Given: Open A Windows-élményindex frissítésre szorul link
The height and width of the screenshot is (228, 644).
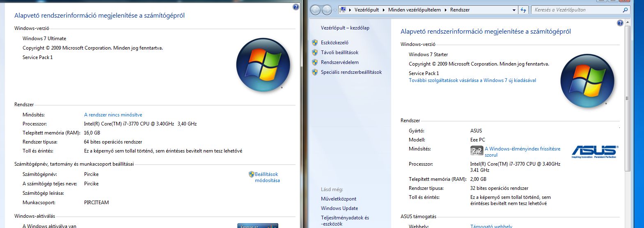Looking at the screenshot, I should point(522,152).
